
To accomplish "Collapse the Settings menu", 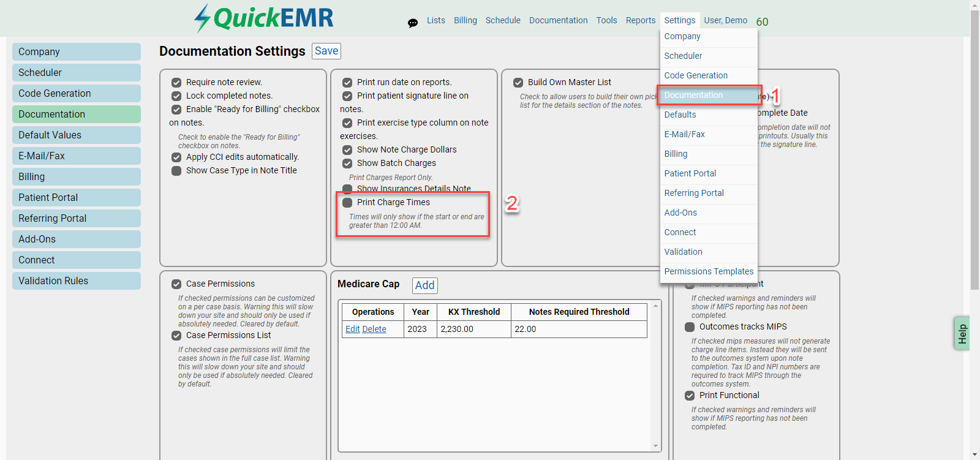I will (680, 20).
